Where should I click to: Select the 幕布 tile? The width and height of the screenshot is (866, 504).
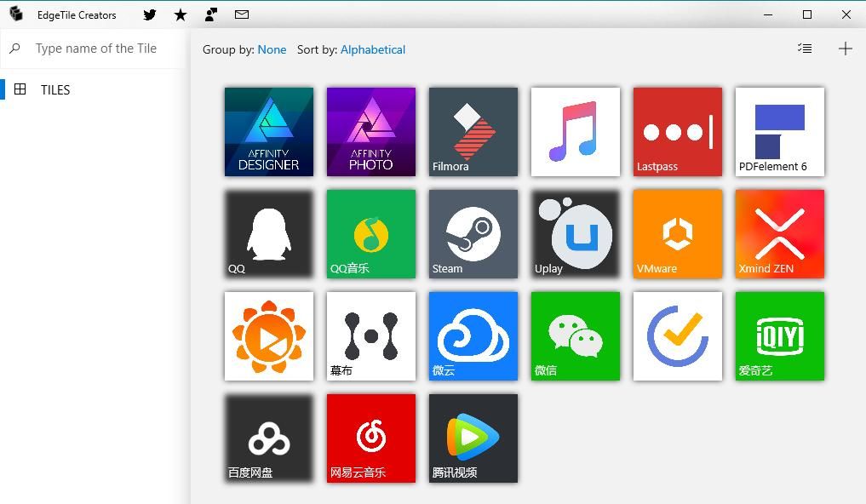[x=371, y=336]
